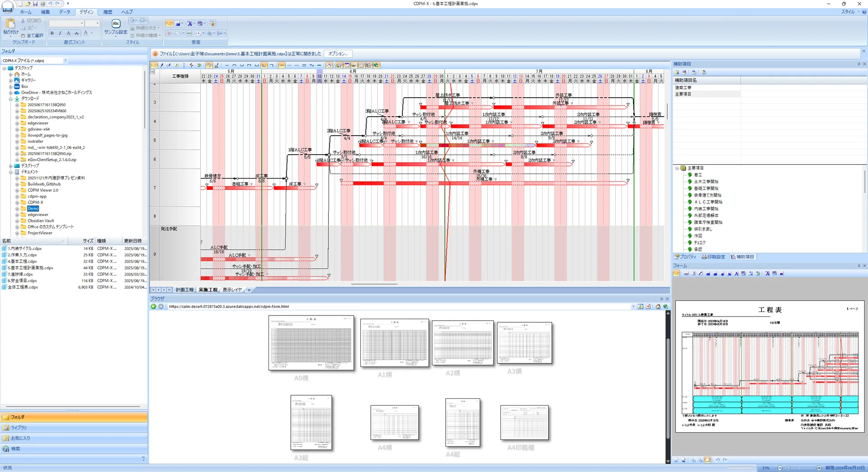This screenshot has width=868, height=472.
Task: Open ライブラリ navigation pane button
Action: point(74,428)
